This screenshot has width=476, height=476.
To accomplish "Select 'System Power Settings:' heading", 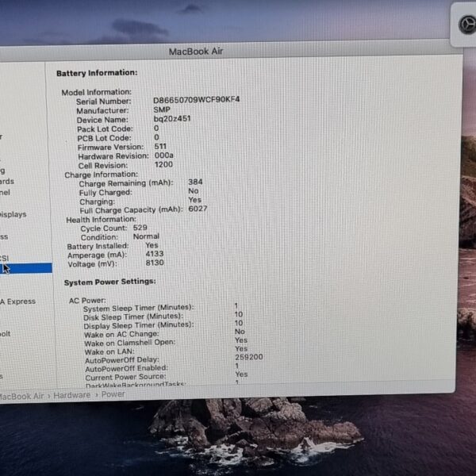I will click(x=110, y=282).
